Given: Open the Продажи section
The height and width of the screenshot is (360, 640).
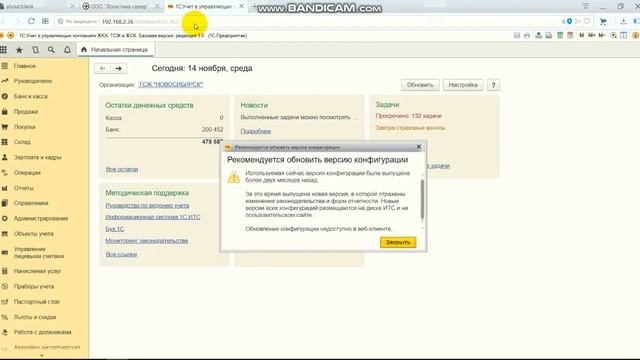Looking at the screenshot, I should point(26,111).
